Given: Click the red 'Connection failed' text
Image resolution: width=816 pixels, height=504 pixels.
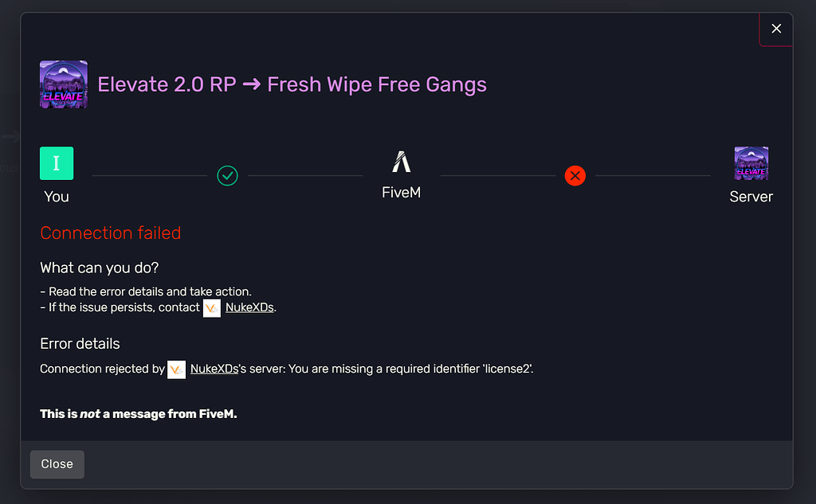Looking at the screenshot, I should (111, 233).
